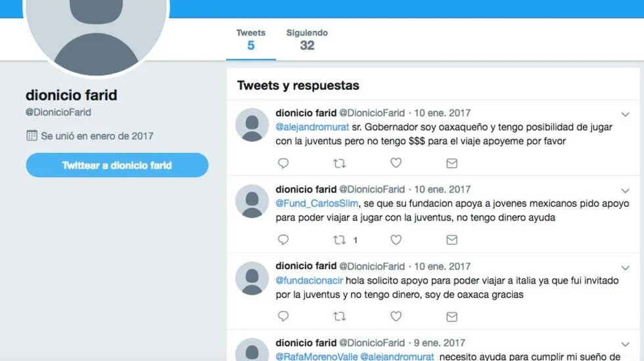Select the Tweets 5 tab
The height and width of the screenshot is (361, 644).
point(251,40)
